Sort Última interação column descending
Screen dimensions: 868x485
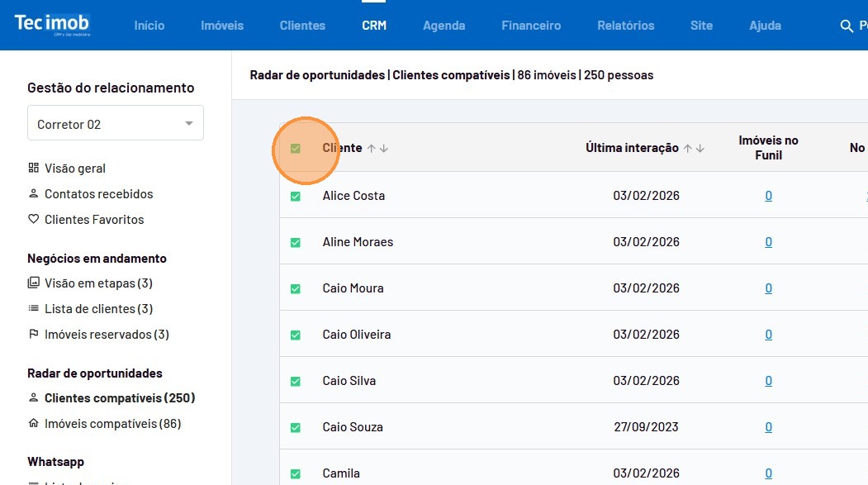[701, 149]
